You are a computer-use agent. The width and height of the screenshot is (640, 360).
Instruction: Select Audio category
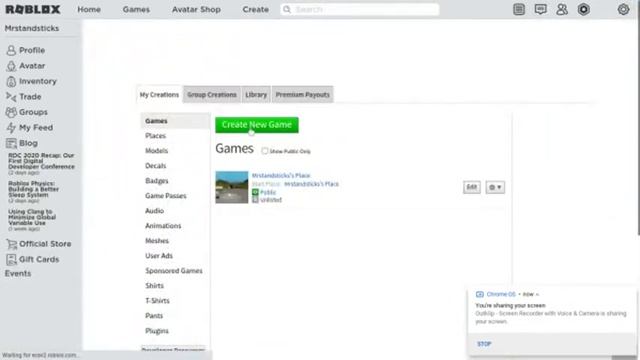(x=154, y=211)
